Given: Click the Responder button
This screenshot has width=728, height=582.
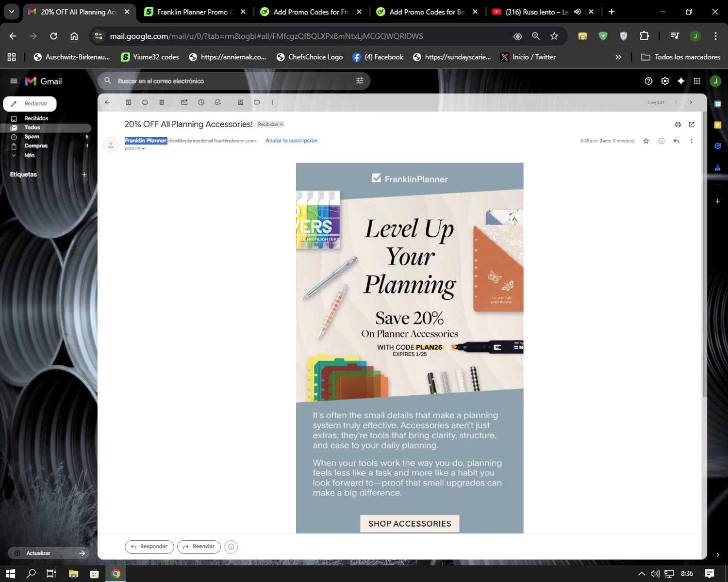Looking at the screenshot, I should (149, 547).
